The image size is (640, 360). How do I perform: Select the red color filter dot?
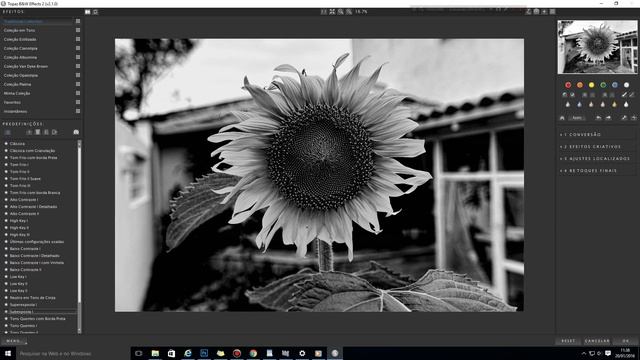pos(568,85)
